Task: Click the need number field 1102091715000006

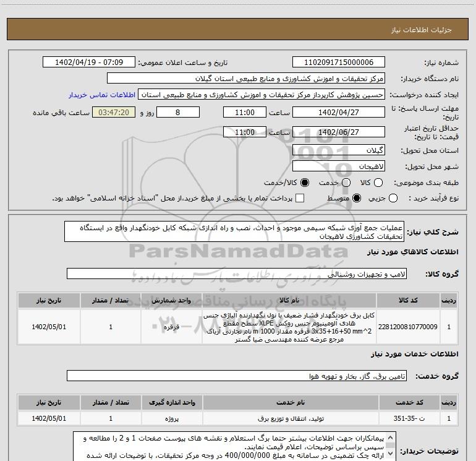Action: point(339,62)
